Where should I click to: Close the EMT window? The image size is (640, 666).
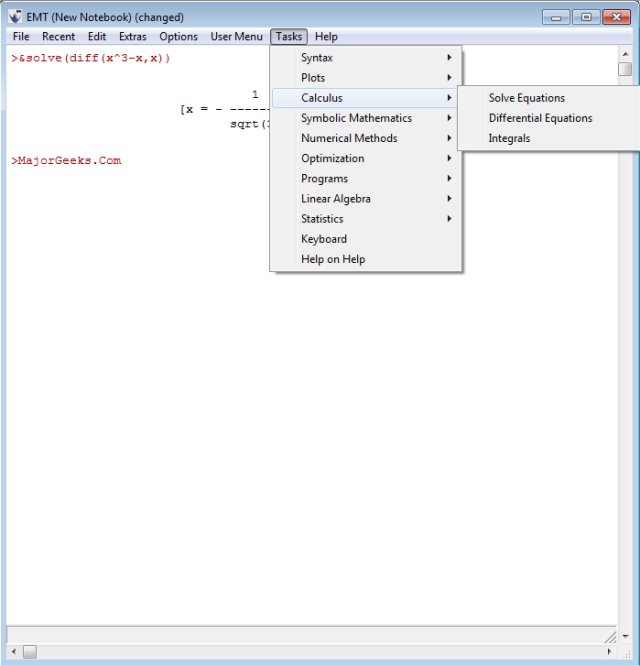click(x=616, y=17)
